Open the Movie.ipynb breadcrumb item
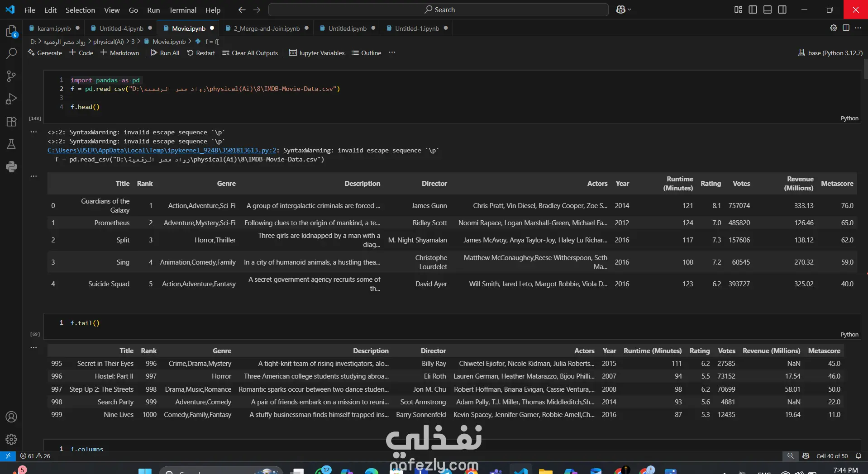This screenshot has width=868, height=474. (x=165, y=42)
